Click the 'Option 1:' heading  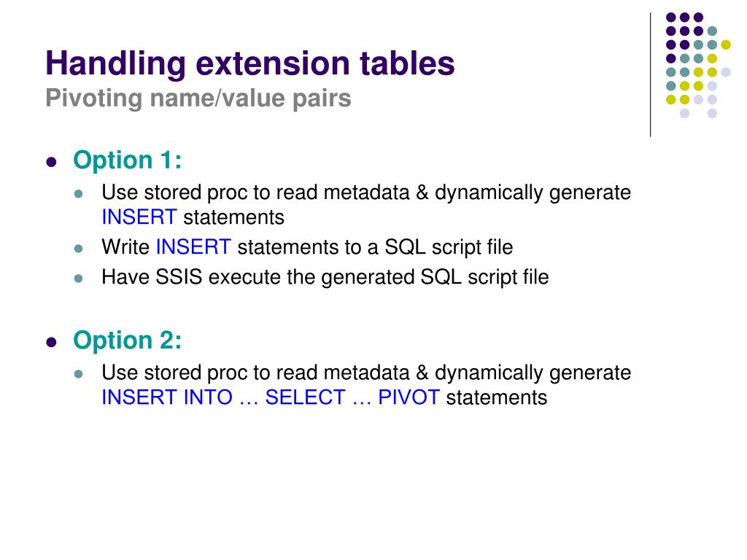[127, 160]
